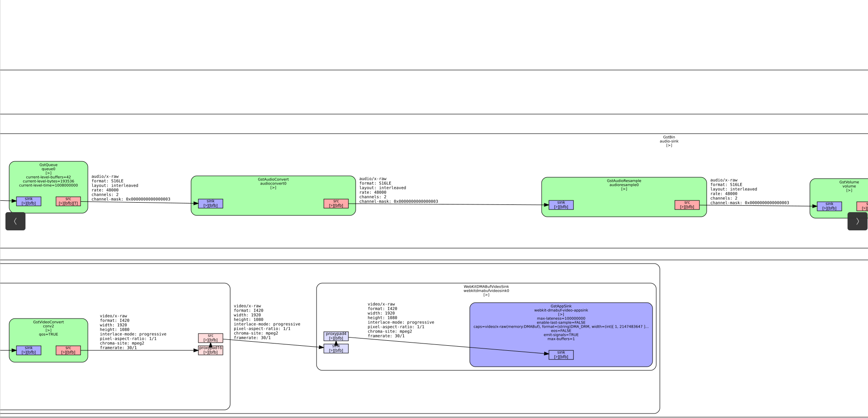Click the previous image left chevron button
This screenshot has width=868, height=418.
(15, 221)
